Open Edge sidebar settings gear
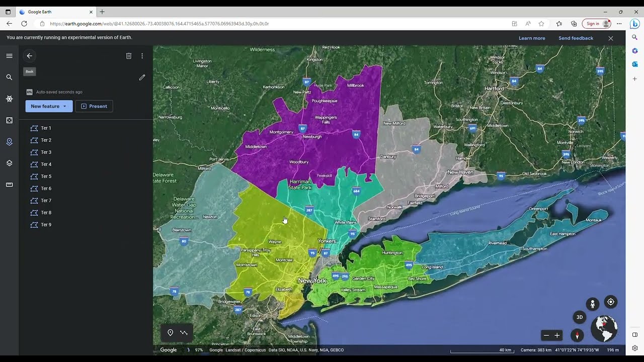Screen dimensions: 644x362 635,348
